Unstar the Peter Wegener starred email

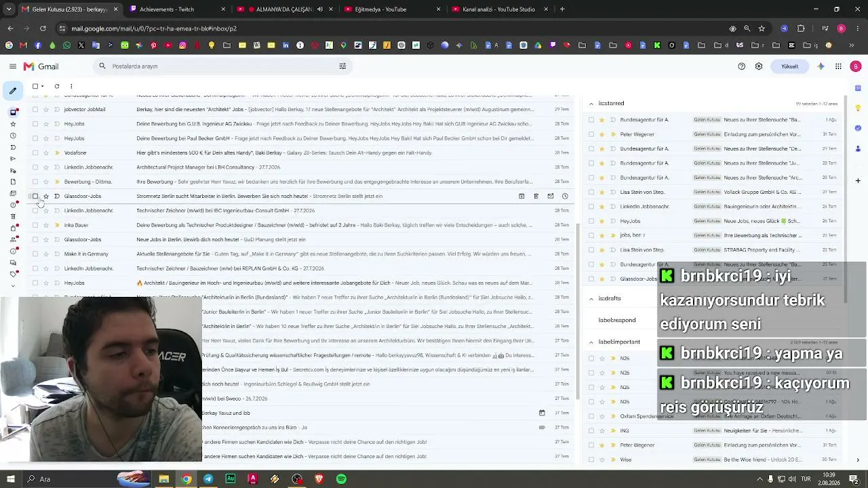(x=601, y=134)
